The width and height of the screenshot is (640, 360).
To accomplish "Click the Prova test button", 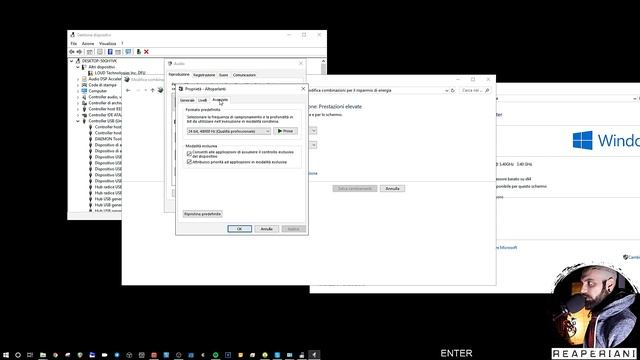I will point(285,131).
